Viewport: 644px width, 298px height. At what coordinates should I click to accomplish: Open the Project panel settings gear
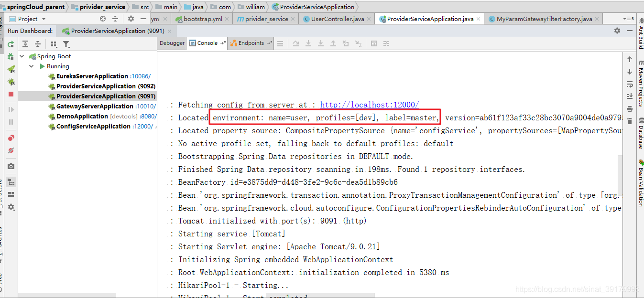tap(131, 19)
